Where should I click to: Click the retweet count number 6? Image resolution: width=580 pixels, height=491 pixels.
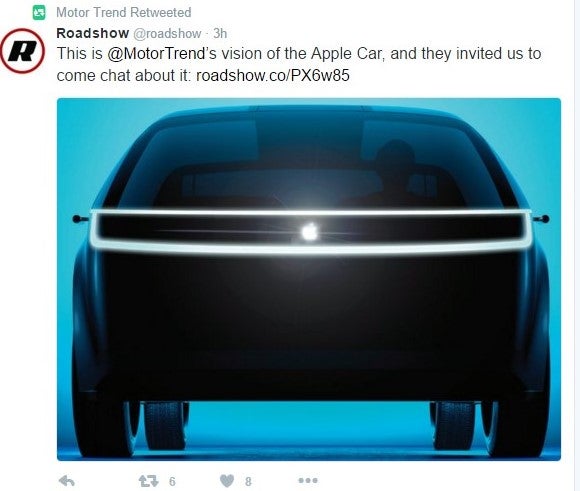tap(172, 481)
